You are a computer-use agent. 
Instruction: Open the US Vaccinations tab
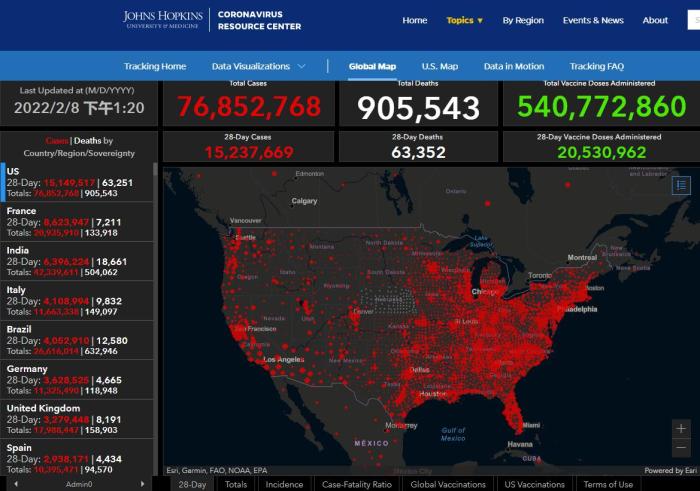(x=535, y=484)
